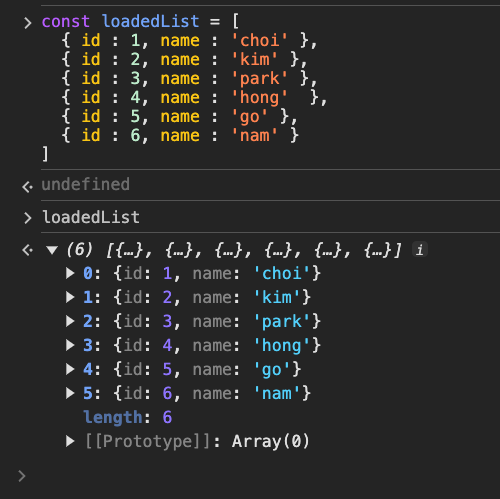
Task: Click the 'park' string in input code
Action: (260, 79)
